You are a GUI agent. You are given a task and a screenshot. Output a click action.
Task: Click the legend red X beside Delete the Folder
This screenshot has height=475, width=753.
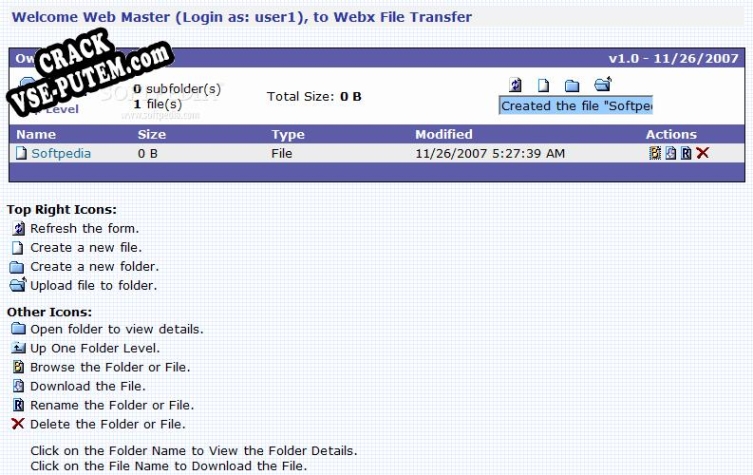click(x=18, y=424)
